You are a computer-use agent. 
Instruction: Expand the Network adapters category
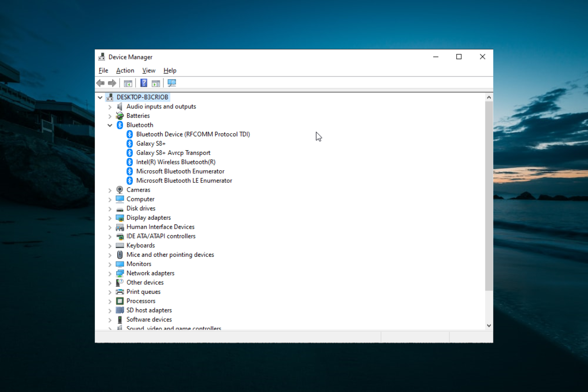(110, 273)
